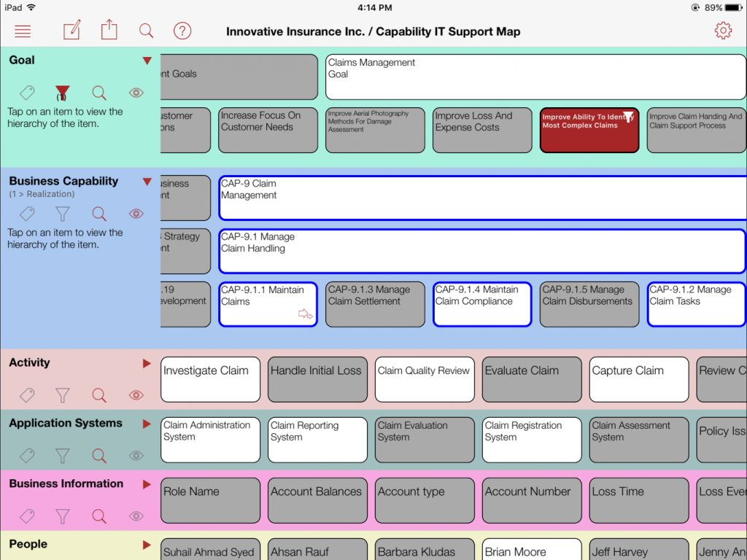The image size is (747, 560).
Task: Expand the Activity lane triangle
Action: pyautogui.click(x=147, y=362)
